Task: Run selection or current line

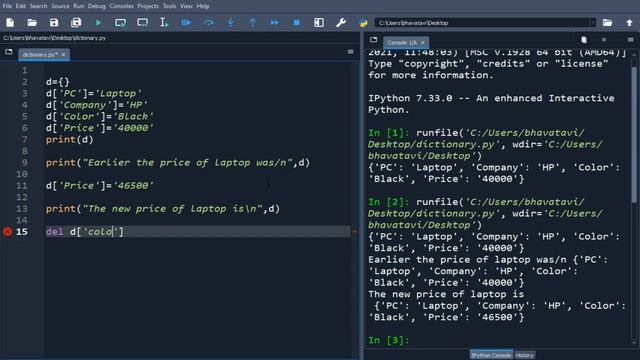Action: 164,23
